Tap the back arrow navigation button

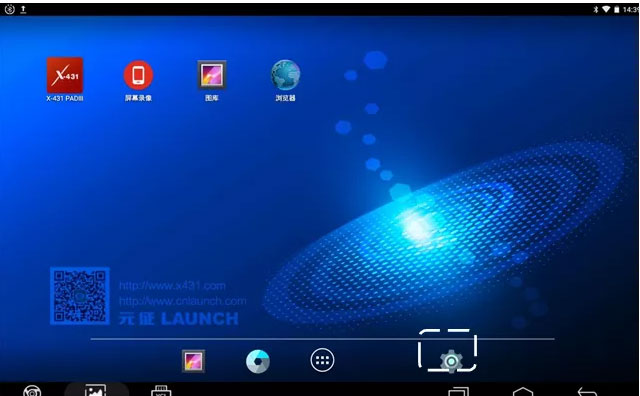coord(587,391)
